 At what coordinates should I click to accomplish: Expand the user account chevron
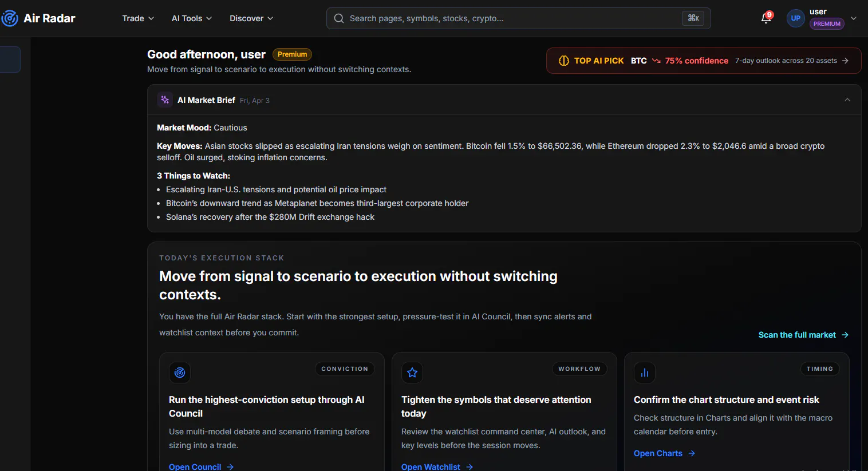point(854,18)
